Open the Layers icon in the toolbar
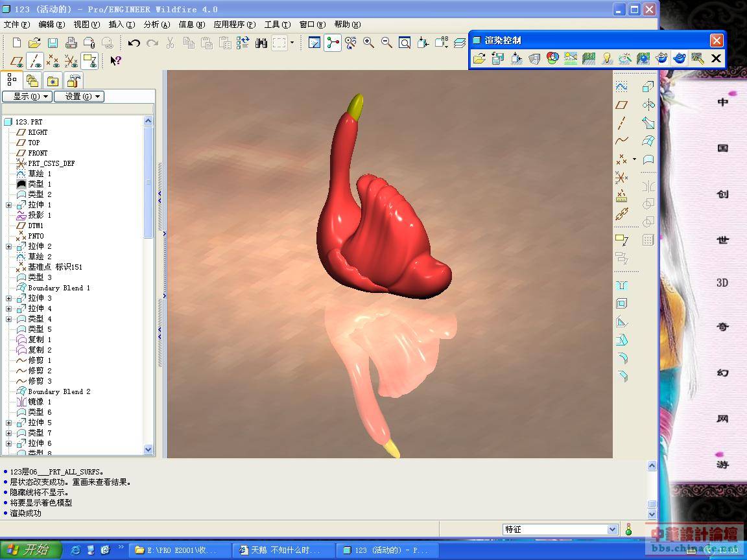The width and height of the screenshot is (747, 560). [459, 43]
